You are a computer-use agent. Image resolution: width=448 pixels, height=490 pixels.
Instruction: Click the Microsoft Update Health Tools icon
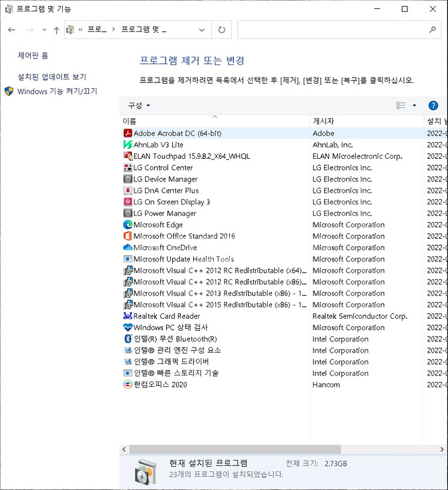click(x=128, y=259)
